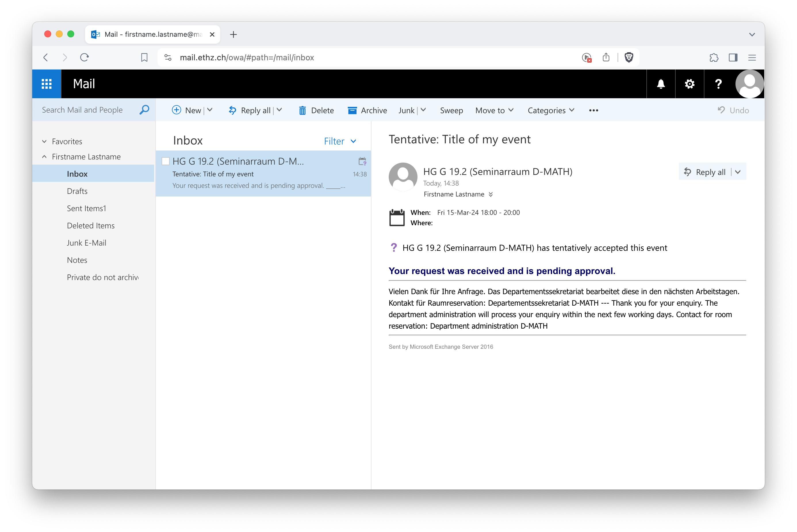Click the Delete button label
The width and height of the screenshot is (797, 532).
click(x=322, y=110)
